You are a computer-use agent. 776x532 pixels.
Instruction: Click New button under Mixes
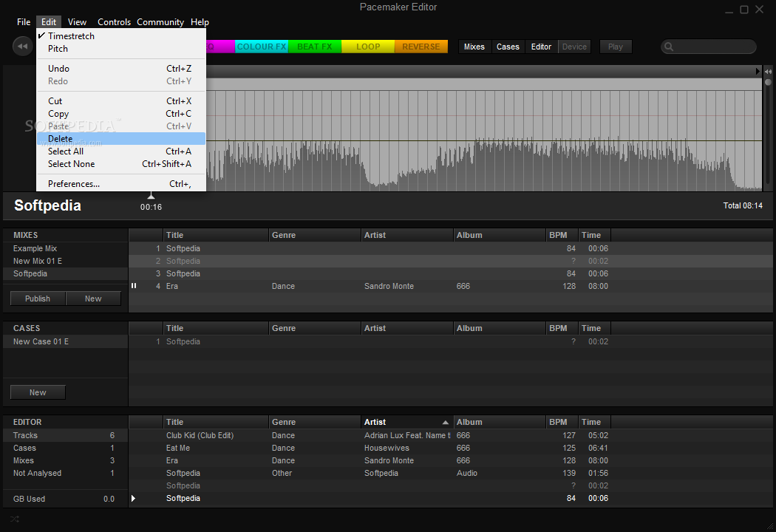click(x=93, y=299)
